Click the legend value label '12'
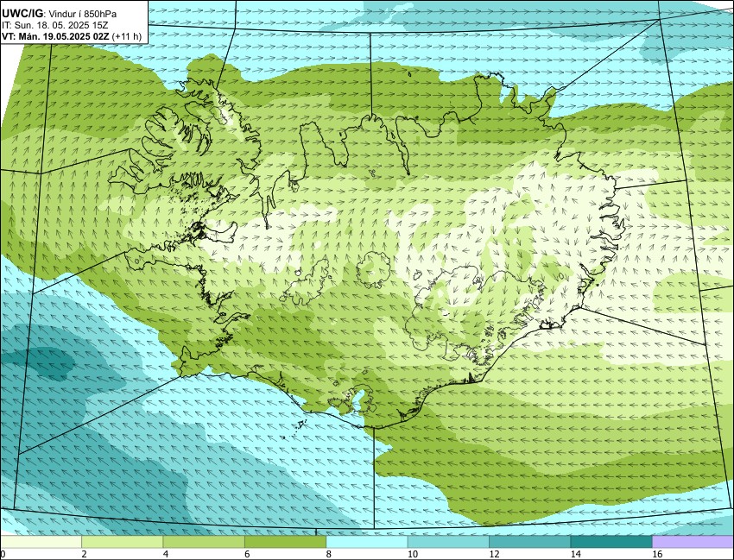 coord(493,554)
